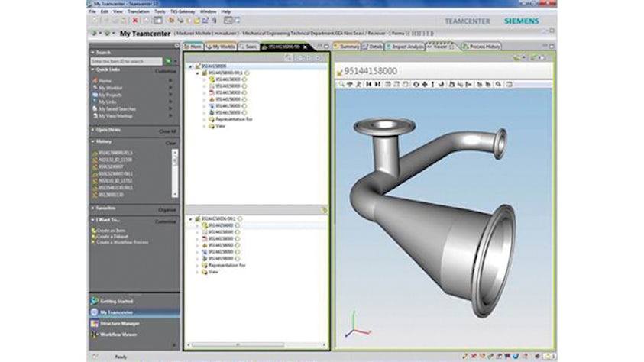Screen dimensions: 644x362
Task: Expand the Open Items section
Action: click(x=93, y=130)
